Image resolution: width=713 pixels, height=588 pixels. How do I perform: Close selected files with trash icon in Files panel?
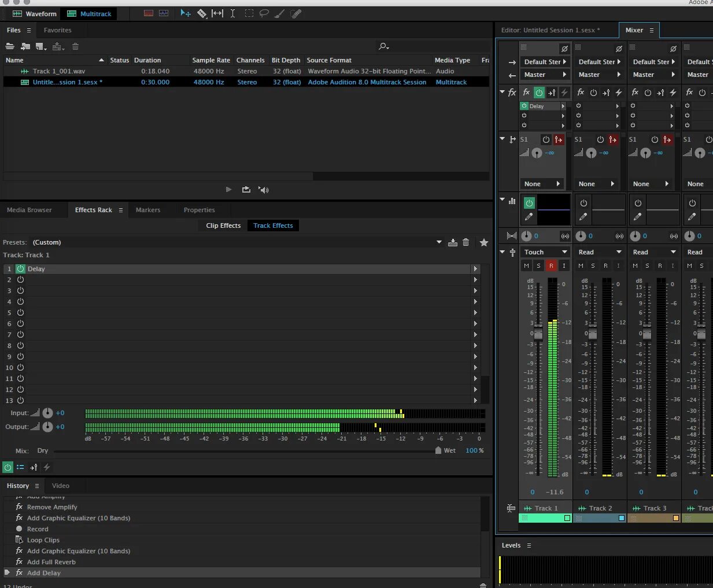click(x=75, y=46)
